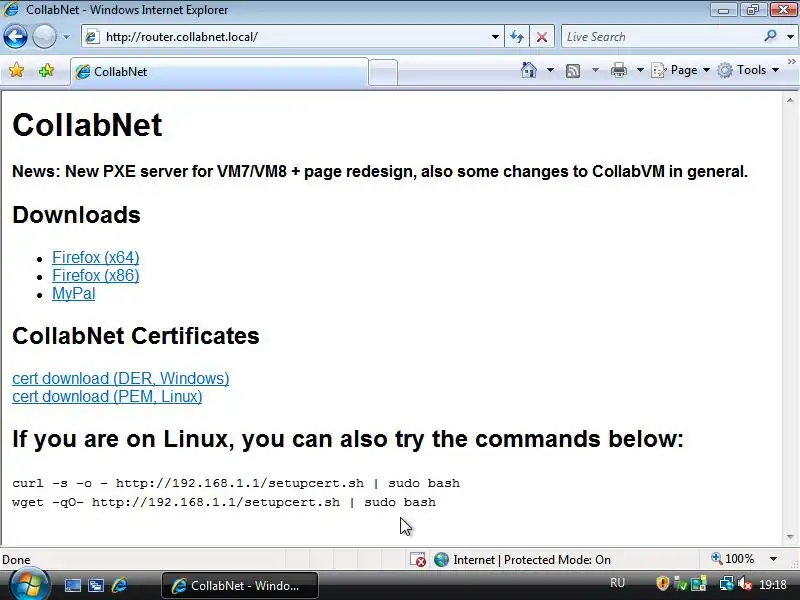Click Show Desktop quick launch icon
This screenshot has width=800, height=600.
click(x=72, y=585)
